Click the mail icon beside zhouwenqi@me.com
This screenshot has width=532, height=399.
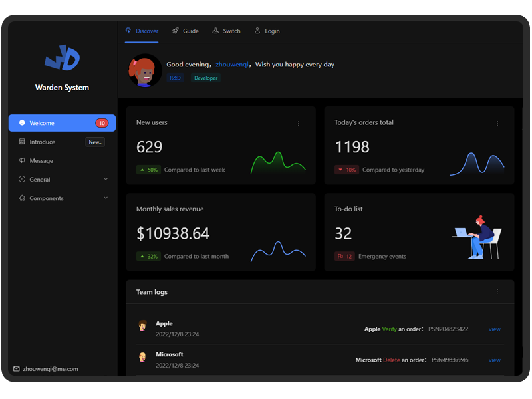tap(17, 369)
